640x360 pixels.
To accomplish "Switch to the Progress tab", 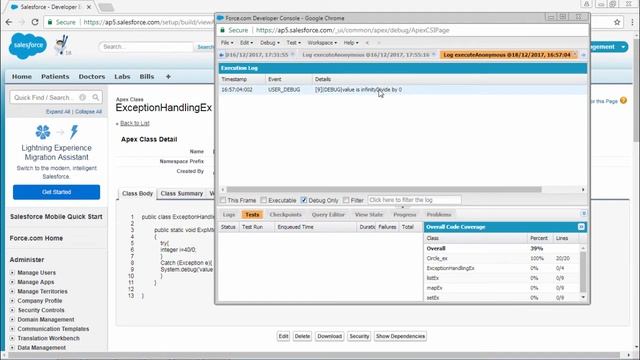I will point(404,214).
